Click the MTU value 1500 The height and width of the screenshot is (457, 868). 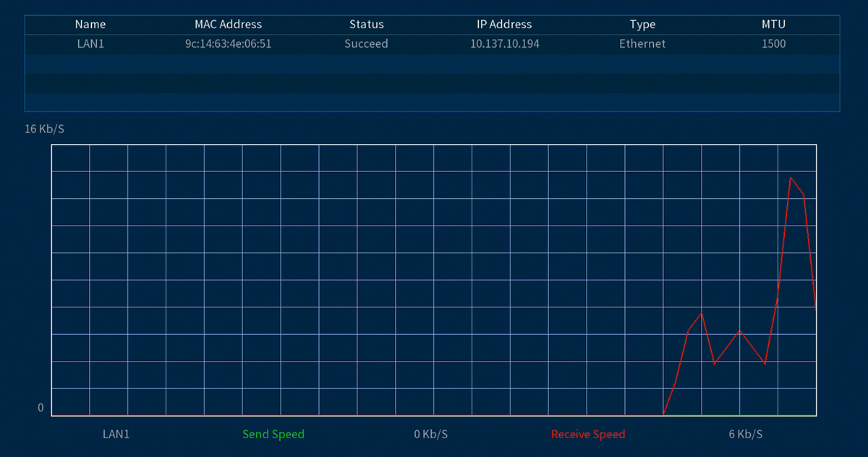point(773,43)
